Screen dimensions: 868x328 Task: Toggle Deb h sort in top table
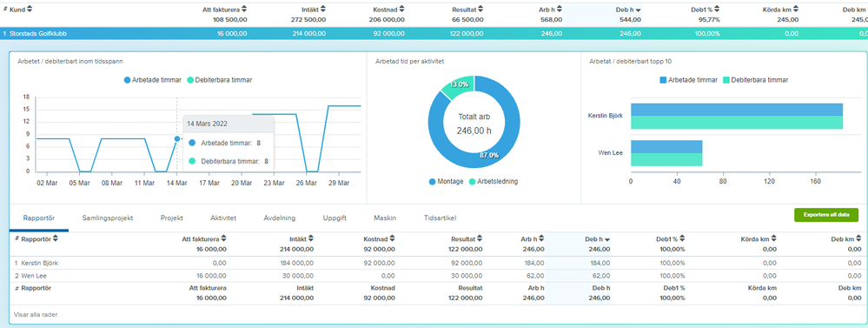[x=629, y=9]
